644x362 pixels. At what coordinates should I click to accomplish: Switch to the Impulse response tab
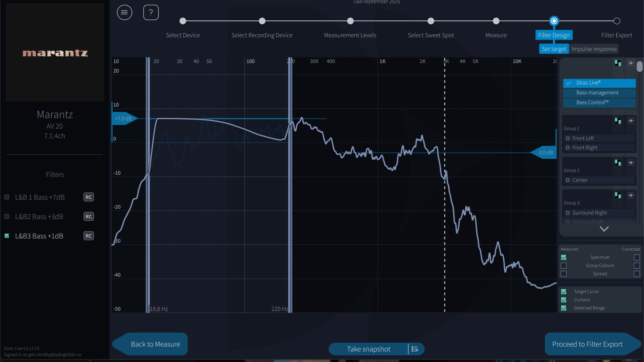pos(594,49)
